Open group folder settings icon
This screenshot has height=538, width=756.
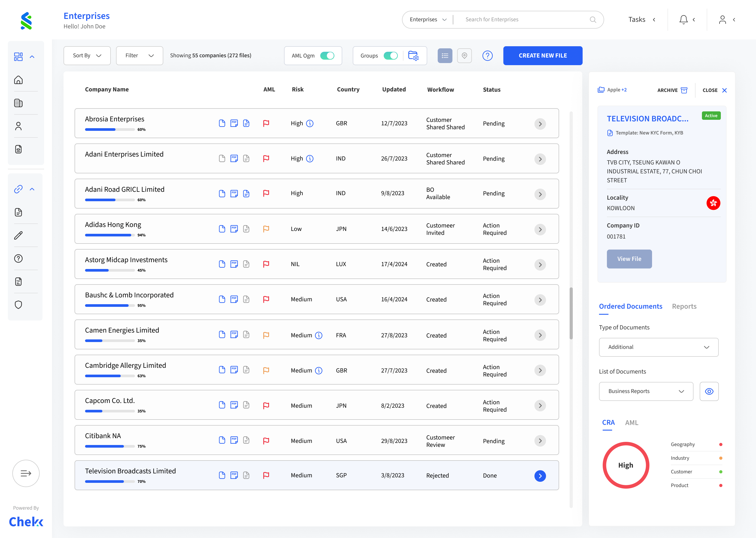[x=413, y=55]
